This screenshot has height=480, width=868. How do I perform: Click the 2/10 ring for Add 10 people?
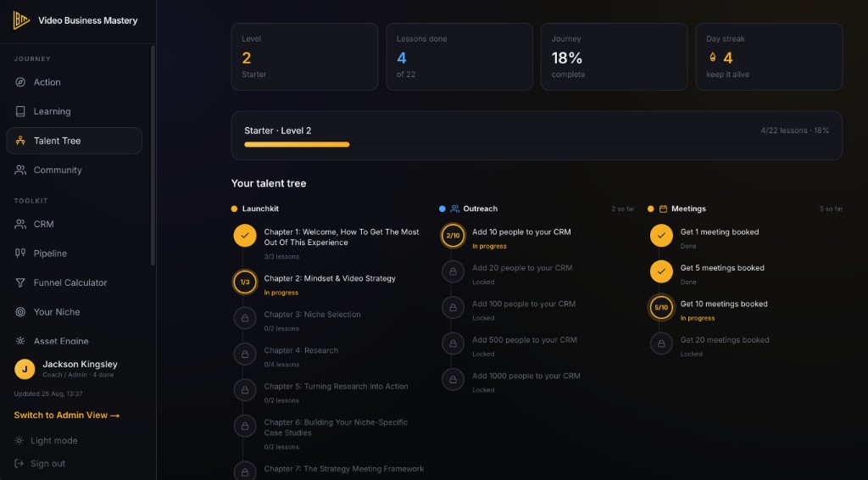453,236
